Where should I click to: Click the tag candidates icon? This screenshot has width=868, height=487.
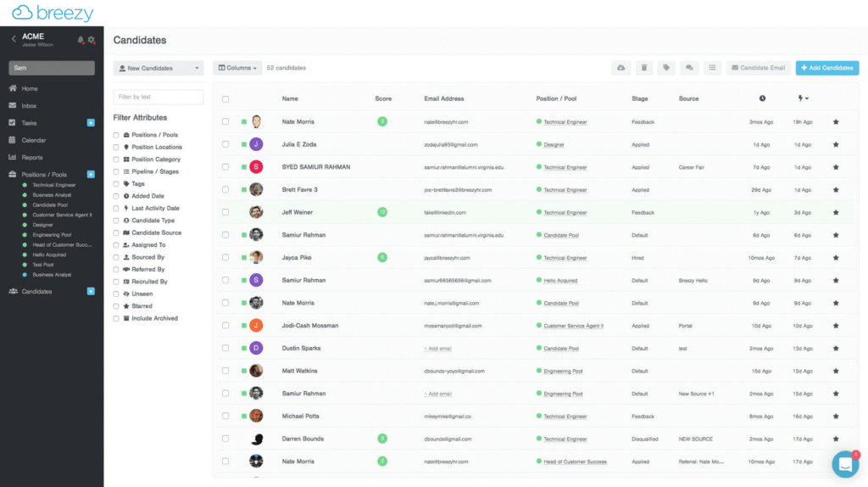[x=666, y=68]
